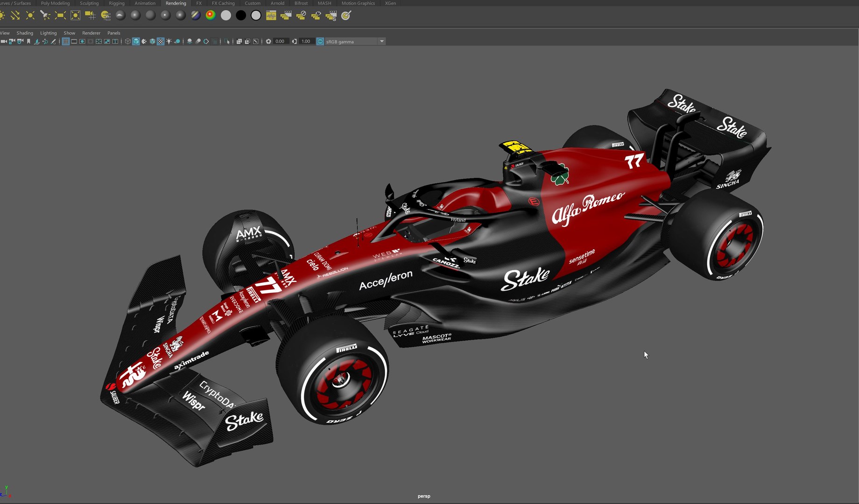Create a spot light from the shelf
The height and width of the screenshot is (504, 859).
click(x=45, y=15)
